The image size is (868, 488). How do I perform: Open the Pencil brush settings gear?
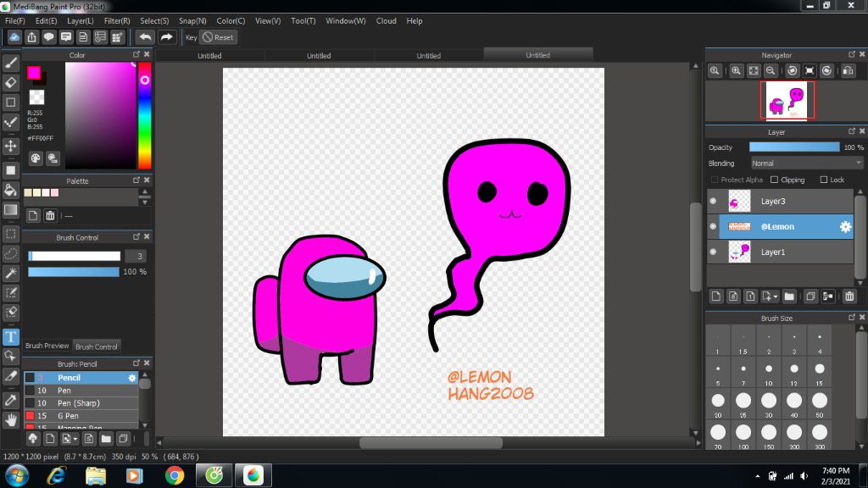point(131,378)
